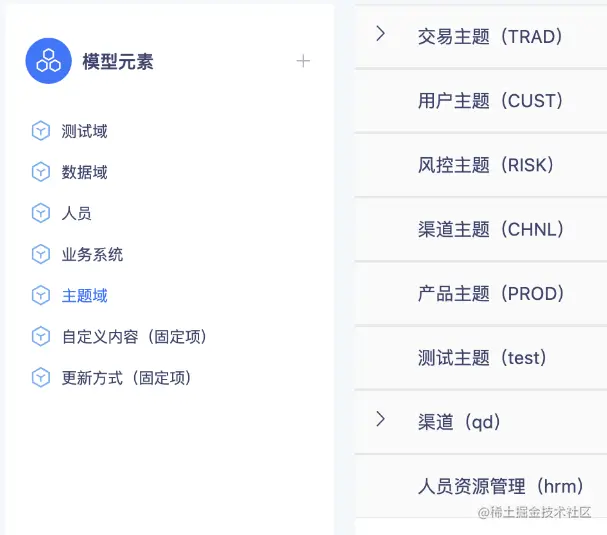Viewport: 607px width, 535px height.
Task: Select the 风控主题（RISK）row
Action: pos(481,165)
